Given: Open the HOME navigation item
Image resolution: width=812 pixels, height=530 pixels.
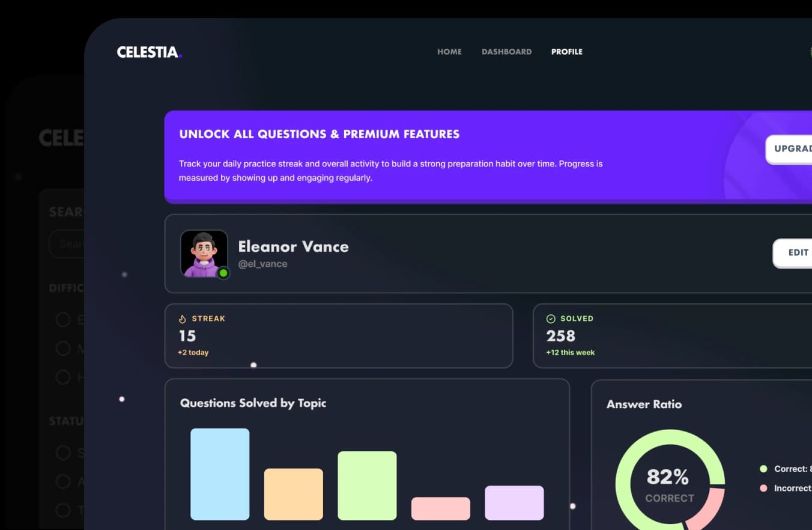Looking at the screenshot, I should (x=449, y=52).
